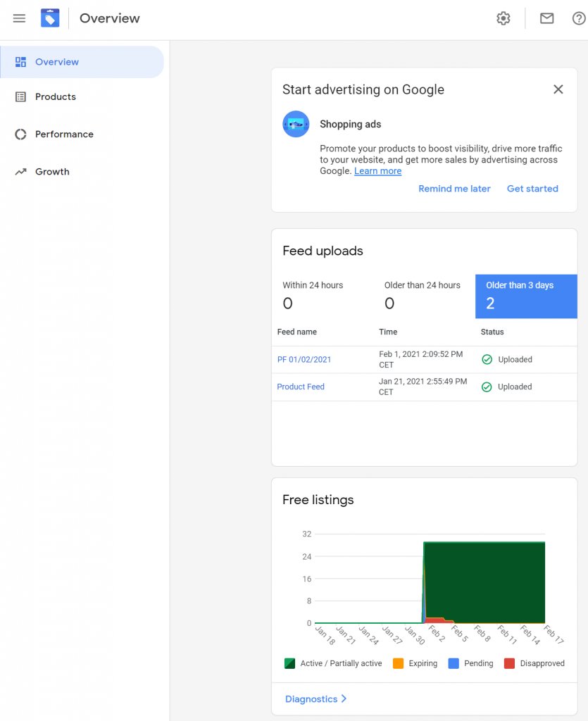This screenshot has height=721, width=588.
Task: Click the Shopping ads round icon
Action: pos(296,124)
